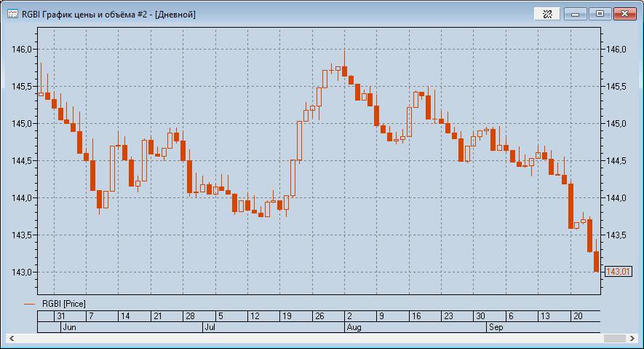Click the RGBI [Price] legend label
This screenshot has height=349, width=644.
pyautogui.click(x=64, y=304)
